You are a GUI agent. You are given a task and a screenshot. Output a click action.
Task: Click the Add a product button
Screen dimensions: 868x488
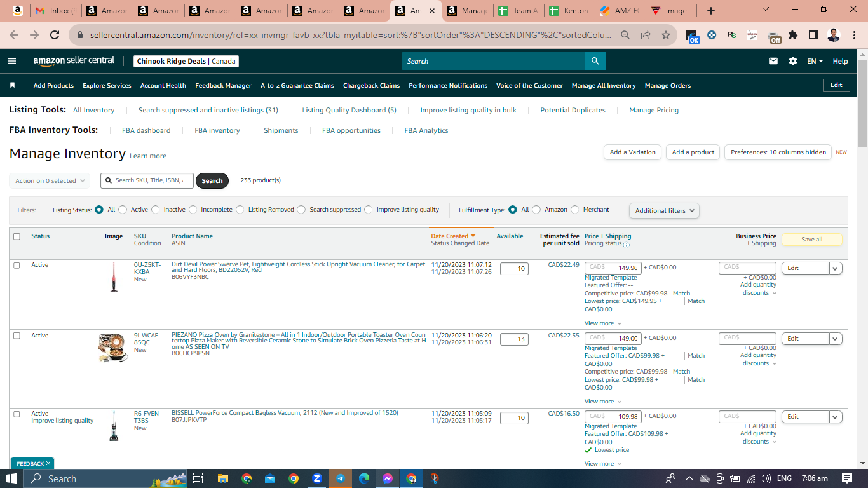tap(693, 152)
